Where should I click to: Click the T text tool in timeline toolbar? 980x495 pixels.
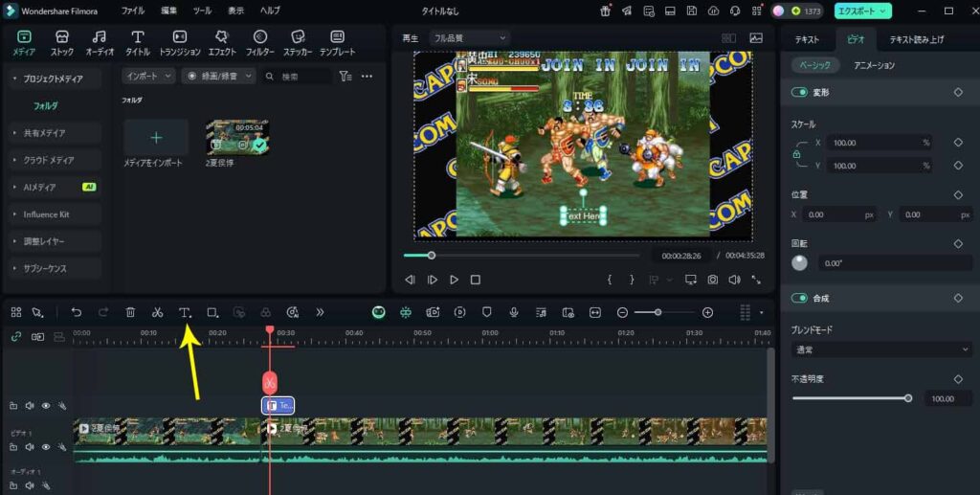point(185,312)
